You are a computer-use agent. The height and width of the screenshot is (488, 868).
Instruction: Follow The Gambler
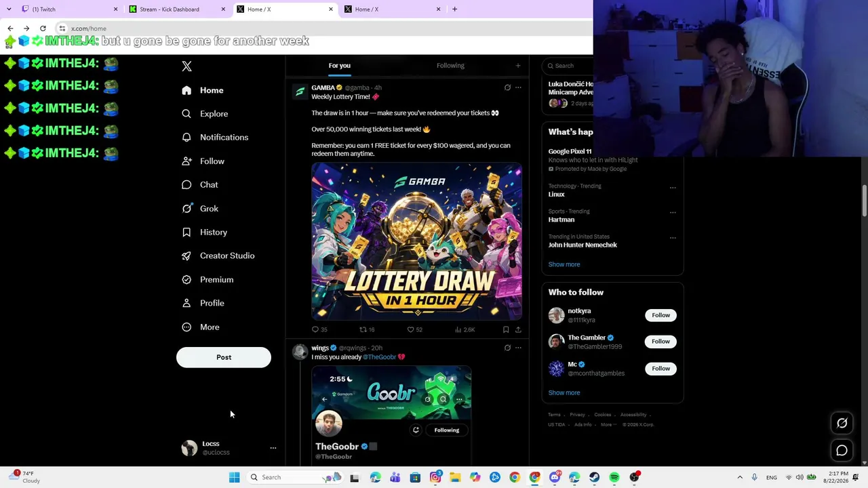660,342
